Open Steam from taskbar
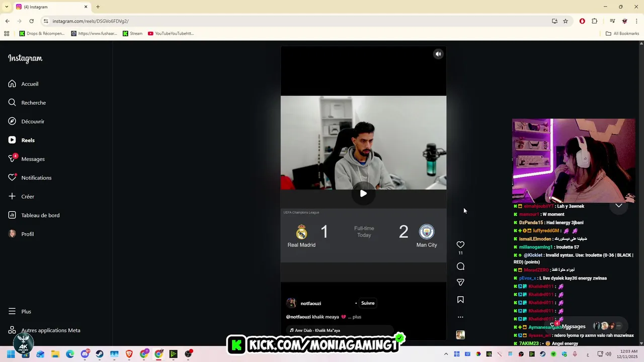This screenshot has height=362, width=644. 100,354
